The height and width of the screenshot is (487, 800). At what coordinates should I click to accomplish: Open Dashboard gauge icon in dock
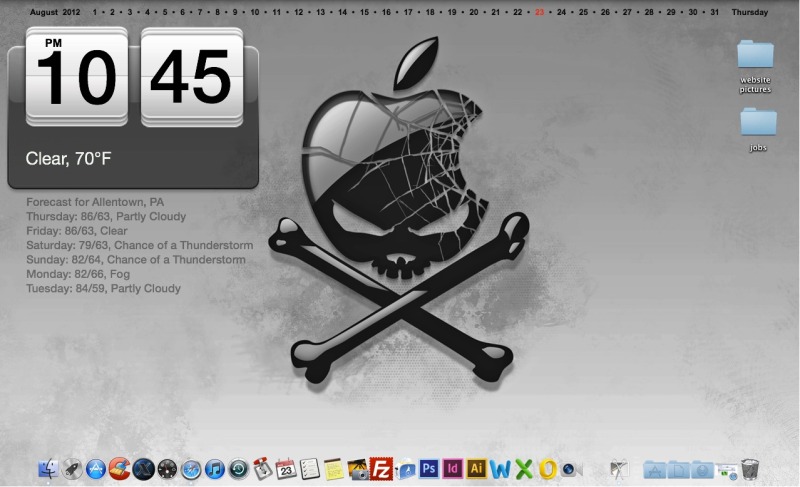[167, 469]
